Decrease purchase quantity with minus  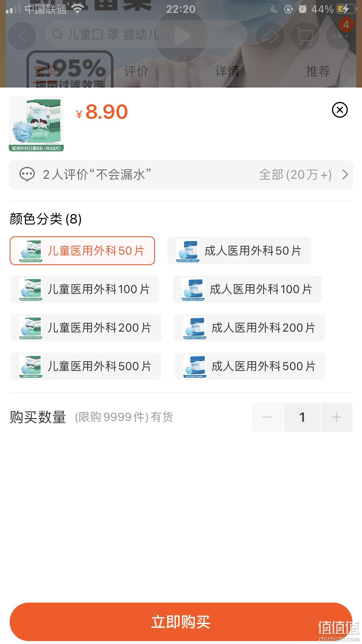[267, 417]
